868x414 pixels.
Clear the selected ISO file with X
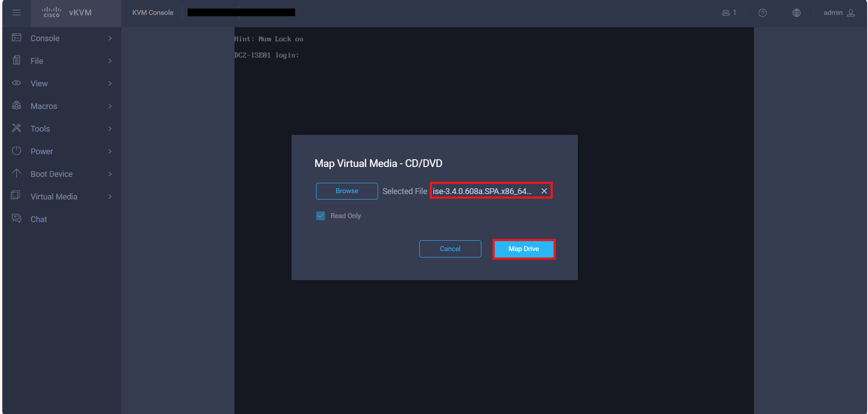[x=544, y=191]
